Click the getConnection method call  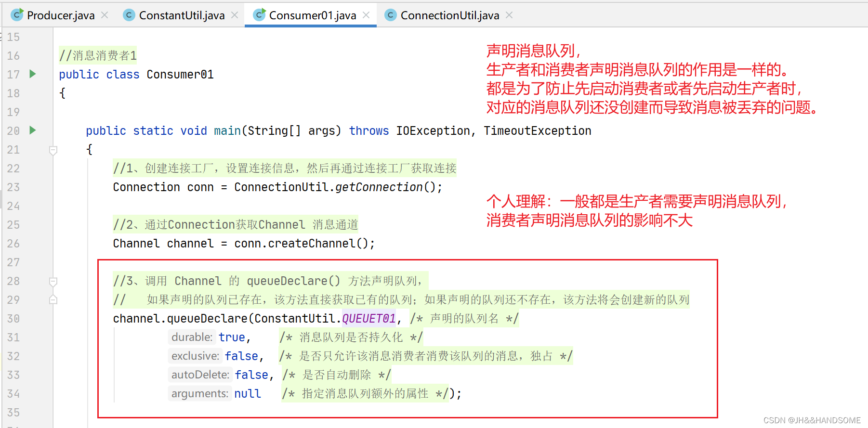point(379,187)
